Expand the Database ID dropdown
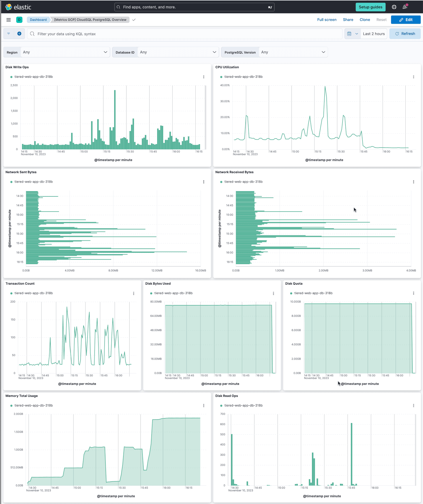Screen dimensions: 423x504 point(178,52)
